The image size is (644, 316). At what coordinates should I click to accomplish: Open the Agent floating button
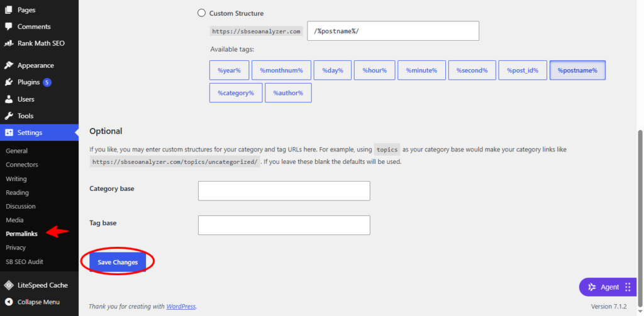point(608,287)
